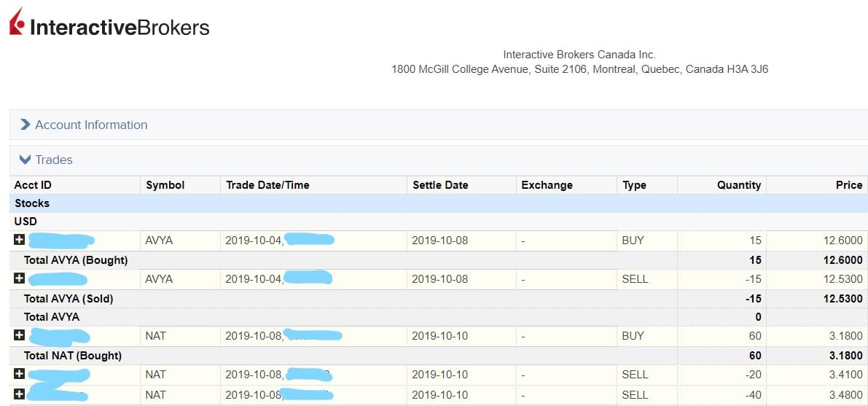Expand the NAT SELL -20 trade row
868x406 pixels.
[19, 374]
